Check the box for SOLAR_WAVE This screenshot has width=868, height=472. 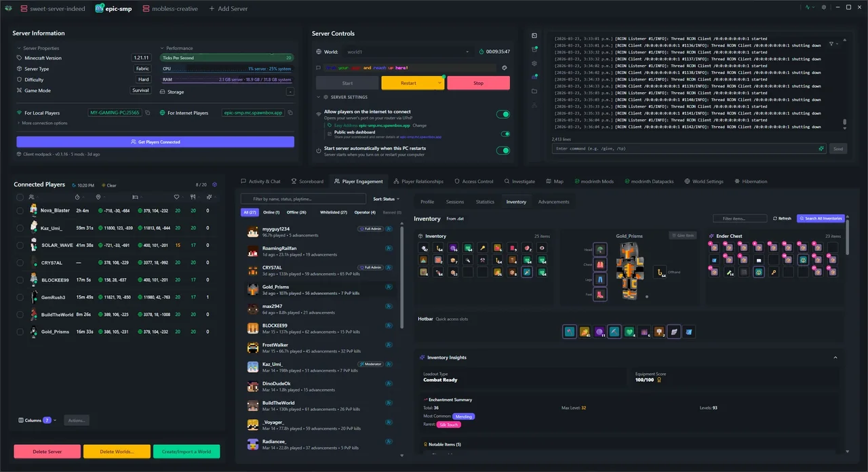pyautogui.click(x=20, y=245)
